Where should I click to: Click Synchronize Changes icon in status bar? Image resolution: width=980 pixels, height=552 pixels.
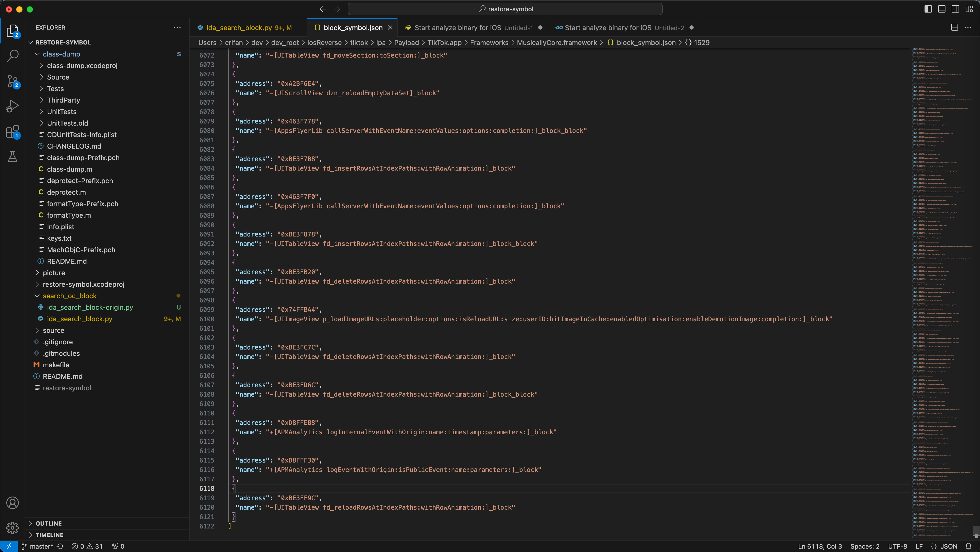tap(60, 546)
